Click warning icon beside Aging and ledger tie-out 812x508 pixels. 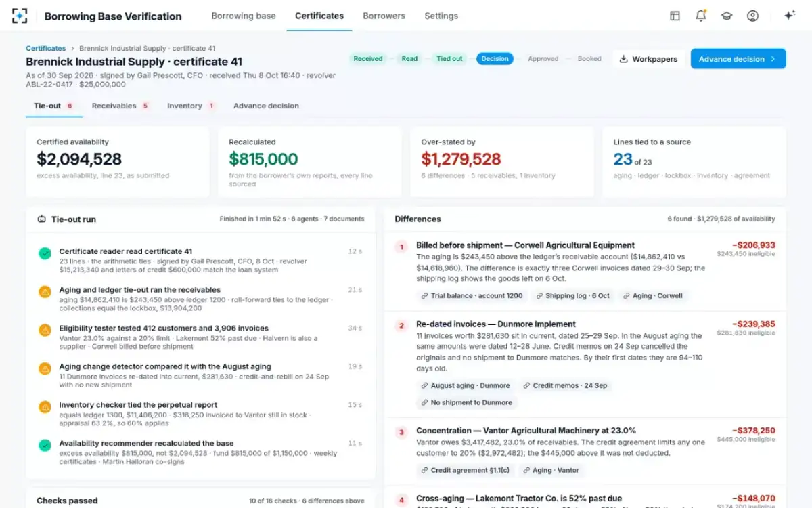tap(45, 292)
